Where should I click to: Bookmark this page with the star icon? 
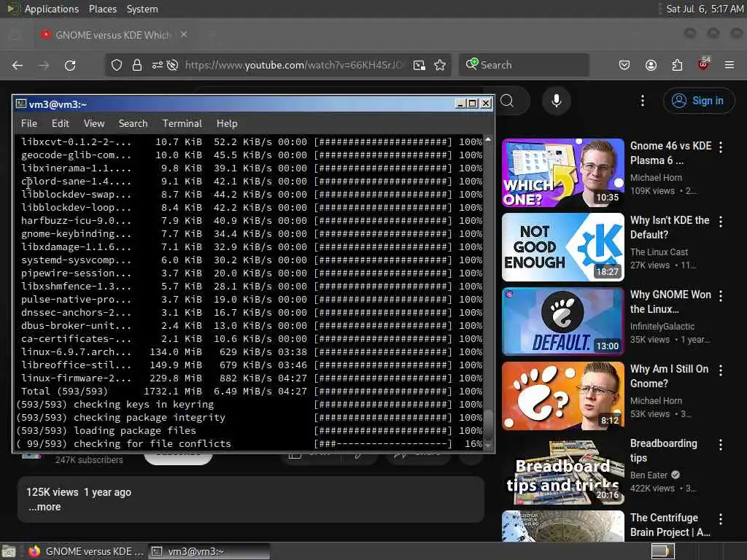click(x=440, y=65)
